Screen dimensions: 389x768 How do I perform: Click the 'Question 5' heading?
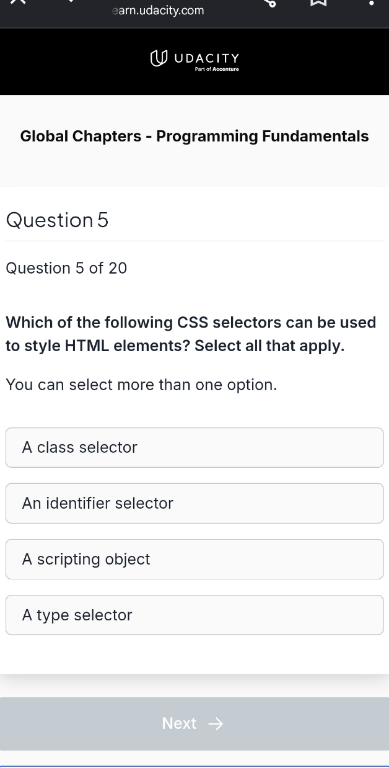click(x=57, y=220)
